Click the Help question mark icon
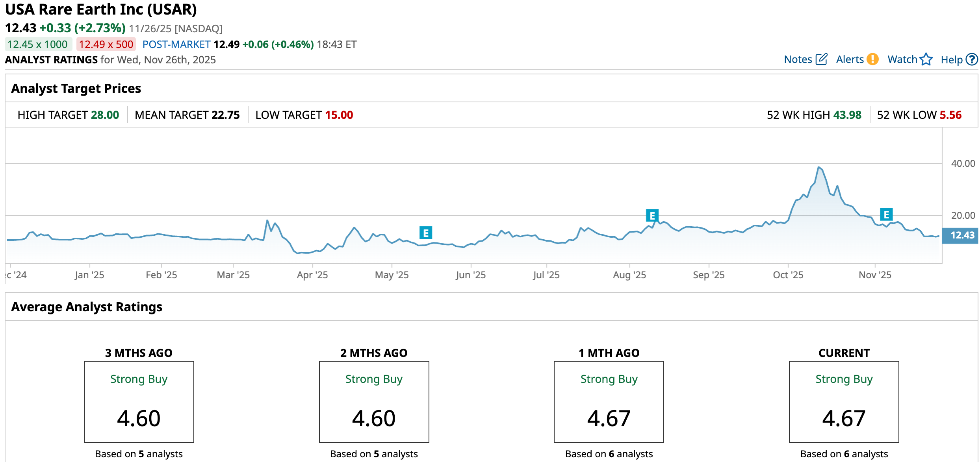The image size is (980, 462). click(x=972, y=59)
